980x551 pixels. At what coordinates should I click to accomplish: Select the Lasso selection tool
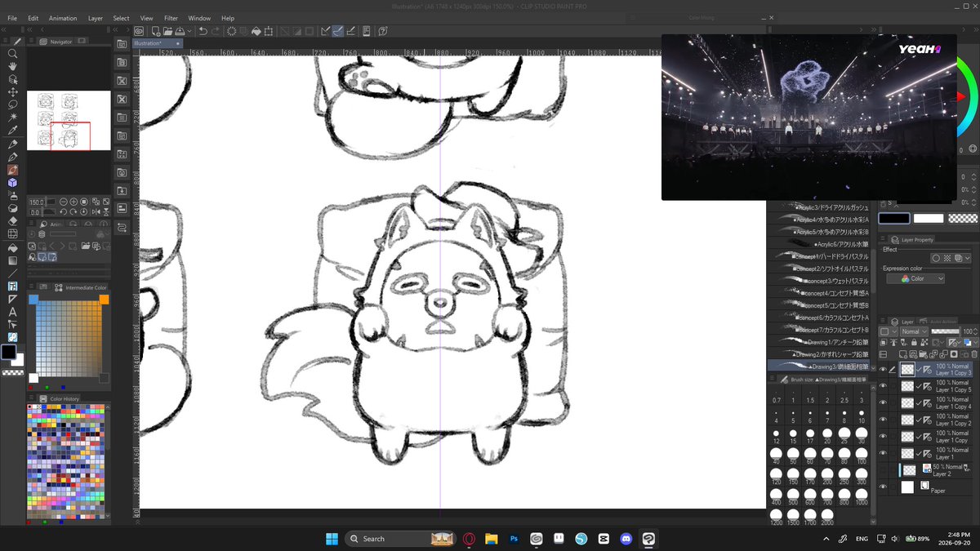pyautogui.click(x=12, y=104)
